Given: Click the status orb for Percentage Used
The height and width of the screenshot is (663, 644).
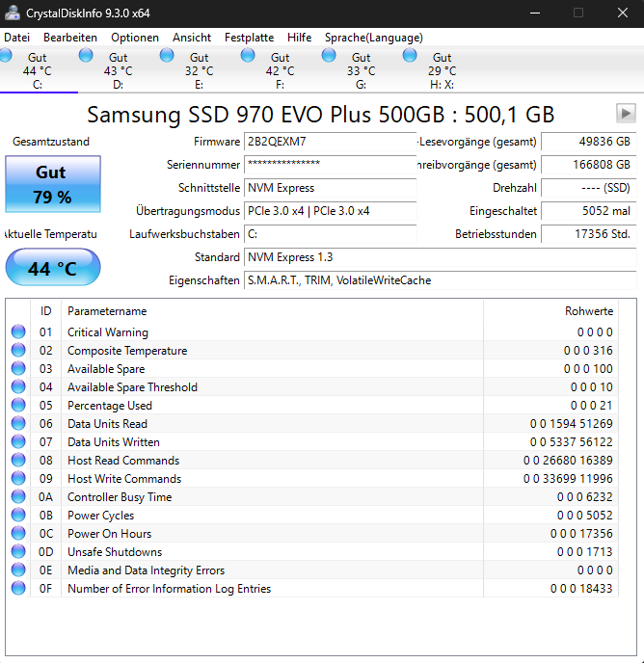Looking at the screenshot, I should coord(18,405).
